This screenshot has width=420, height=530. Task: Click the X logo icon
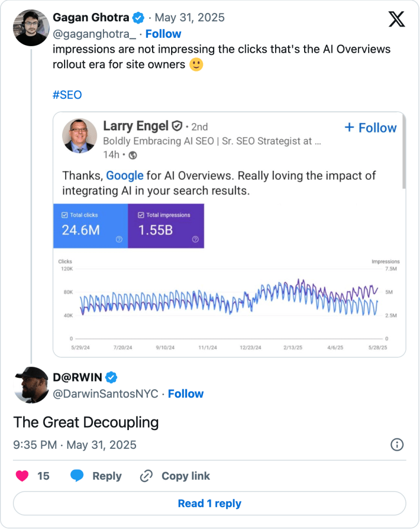(397, 20)
